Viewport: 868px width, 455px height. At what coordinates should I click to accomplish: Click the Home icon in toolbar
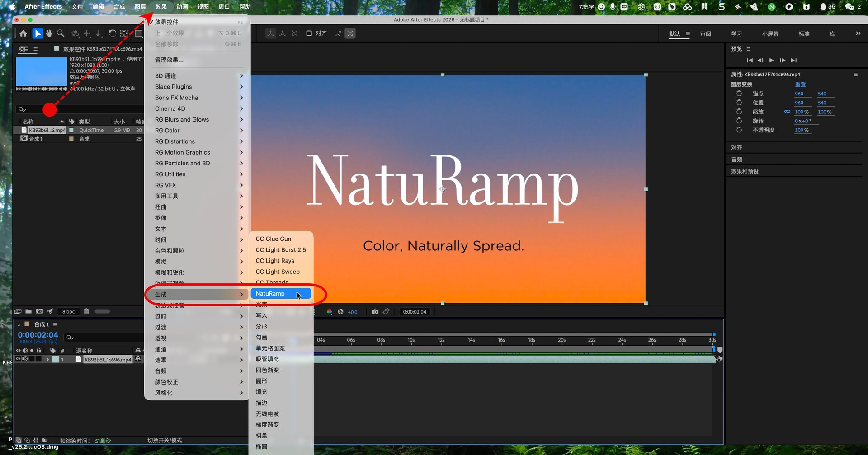pos(23,33)
